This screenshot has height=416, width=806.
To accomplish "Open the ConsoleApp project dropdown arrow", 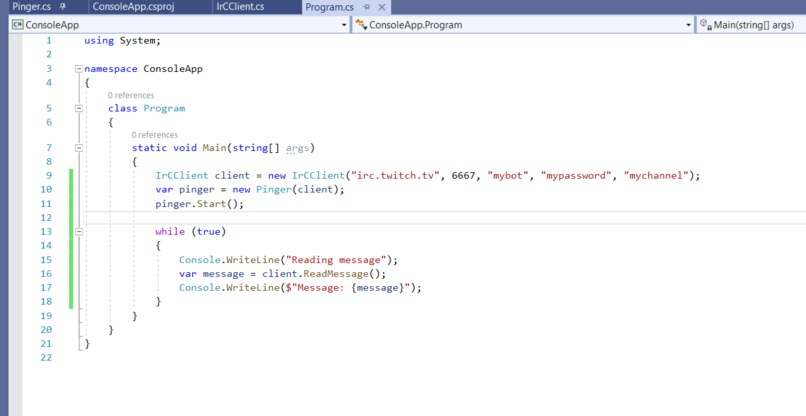I will (344, 25).
